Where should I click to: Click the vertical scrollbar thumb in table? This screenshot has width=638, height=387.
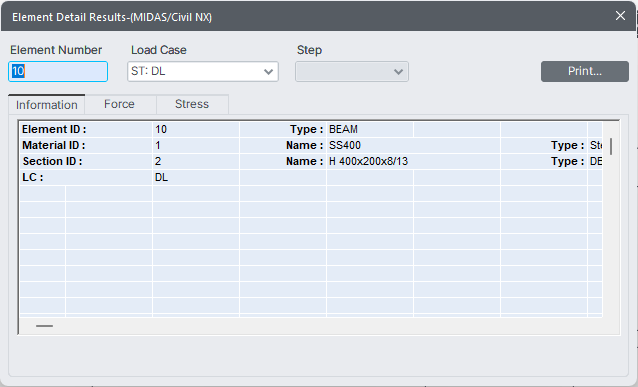[x=611, y=146]
